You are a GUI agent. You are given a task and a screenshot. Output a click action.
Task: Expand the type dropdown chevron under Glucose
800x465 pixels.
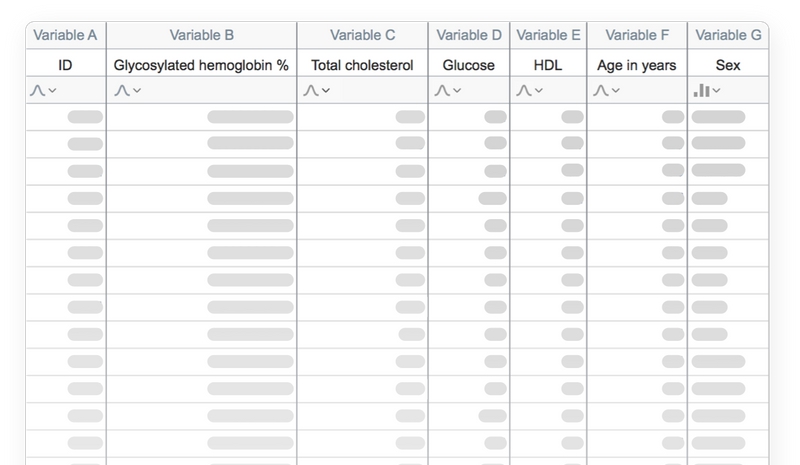(457, 91)
